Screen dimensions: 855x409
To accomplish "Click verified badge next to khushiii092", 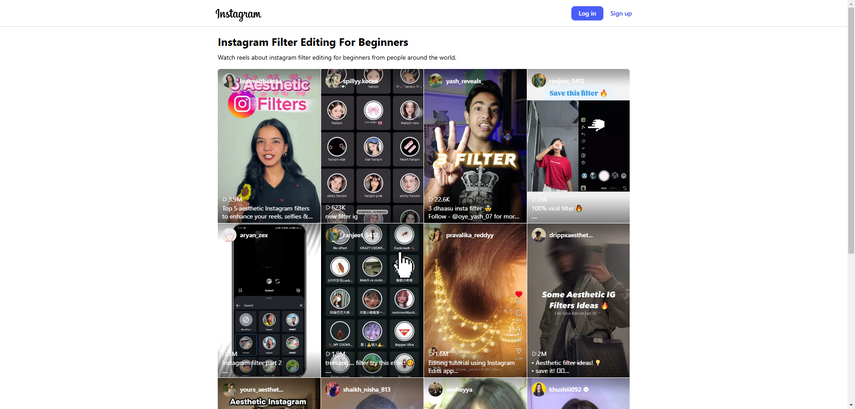I will pos(586,390).
